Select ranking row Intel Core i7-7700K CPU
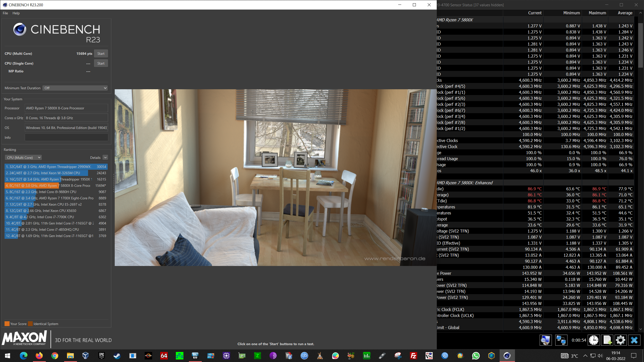The width and height of the screenshot is (644, 362). point(56,217)
